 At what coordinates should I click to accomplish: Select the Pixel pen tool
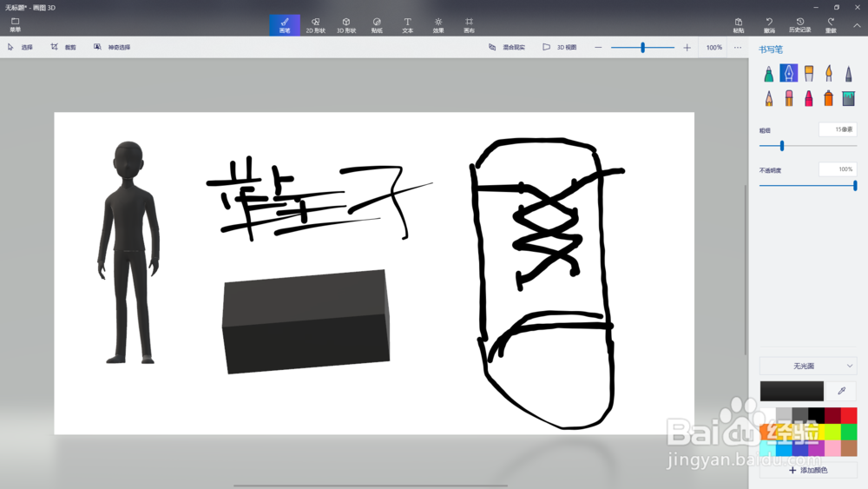848,73
